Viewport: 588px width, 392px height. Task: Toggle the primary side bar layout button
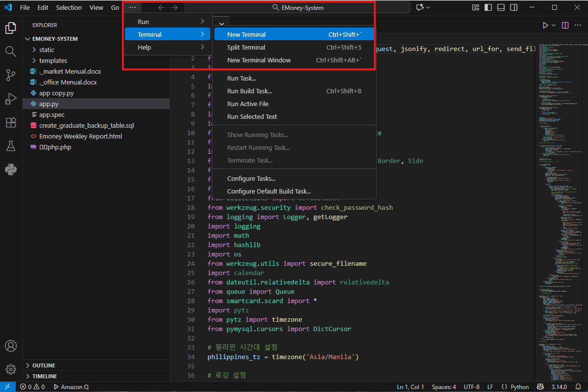pos(488,7)
